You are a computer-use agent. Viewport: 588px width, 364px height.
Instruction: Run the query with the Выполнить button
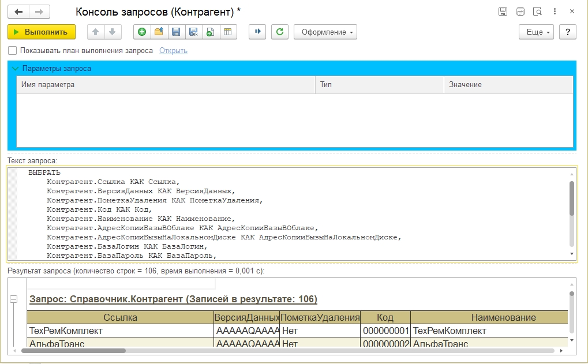coord(41,32)
